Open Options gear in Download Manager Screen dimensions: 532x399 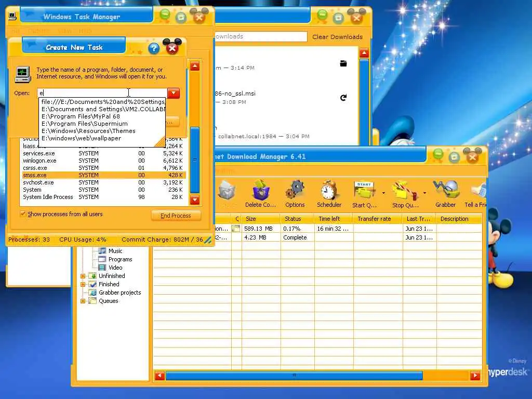[x=295, y=190]
